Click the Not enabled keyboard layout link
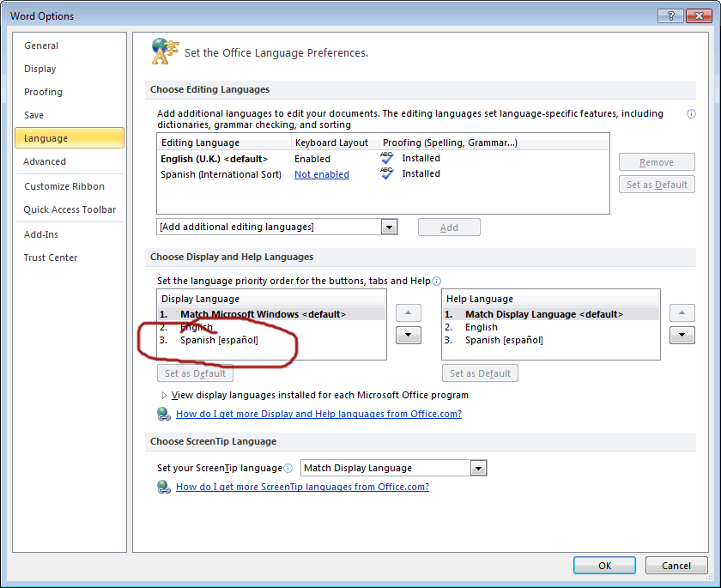 (x=321, y=173)
